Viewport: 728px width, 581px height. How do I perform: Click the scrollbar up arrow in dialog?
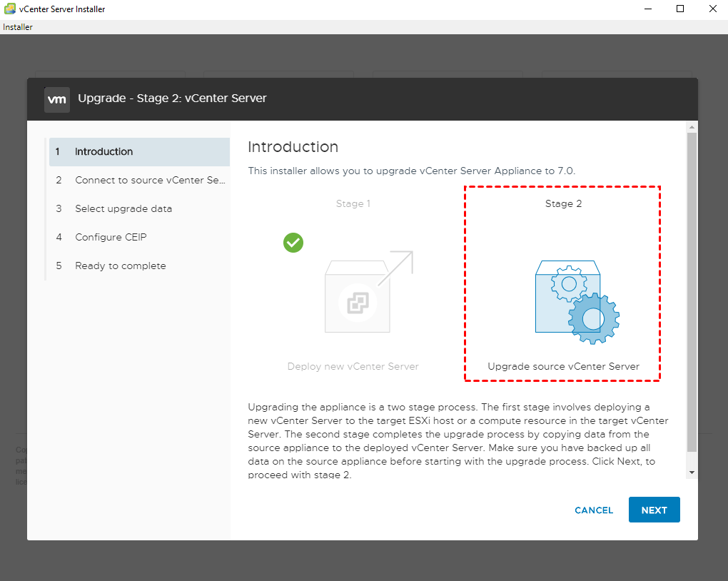(692, 127)
